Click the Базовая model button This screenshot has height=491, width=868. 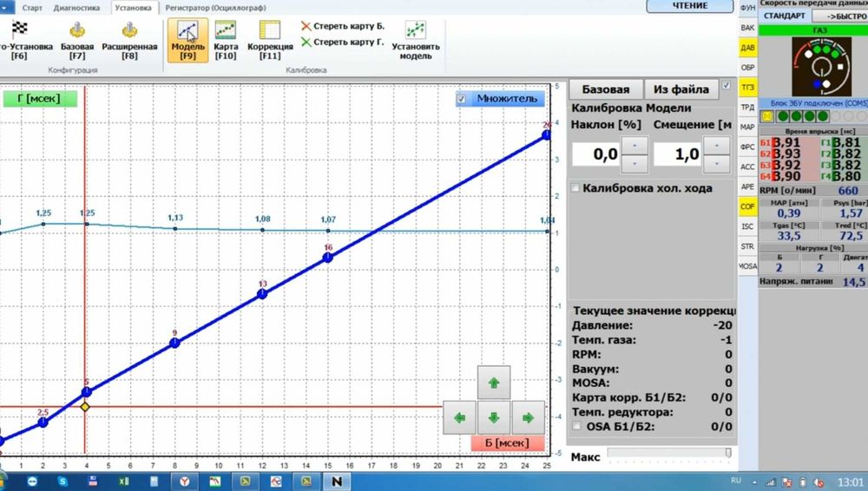(x=606, y=89)
